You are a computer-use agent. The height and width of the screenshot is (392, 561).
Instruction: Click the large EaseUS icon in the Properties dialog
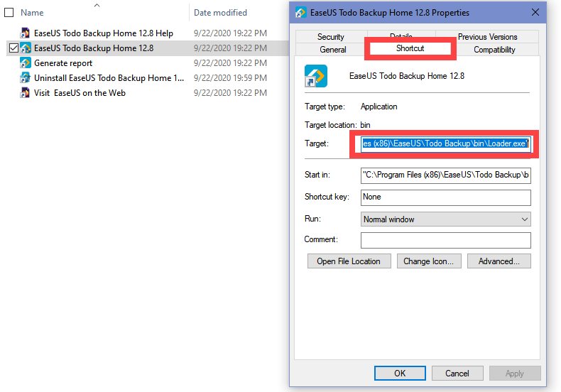point(316,76)
